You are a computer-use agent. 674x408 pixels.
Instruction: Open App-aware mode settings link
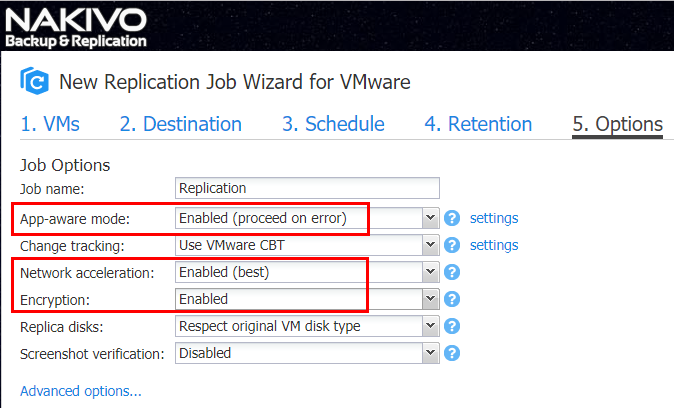point(494,218)
